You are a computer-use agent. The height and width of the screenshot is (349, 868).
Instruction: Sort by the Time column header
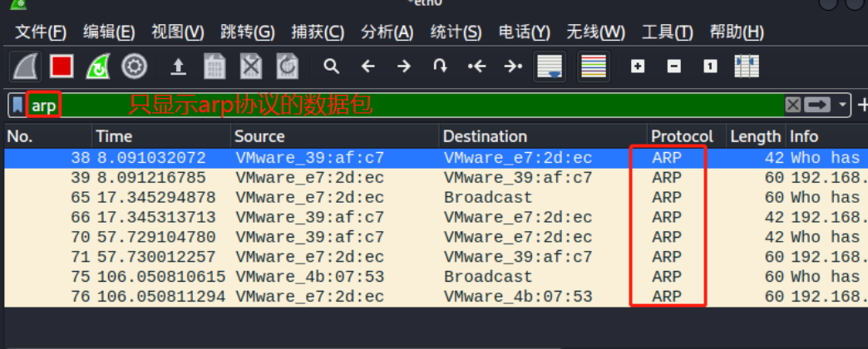[x=161, y=136]
